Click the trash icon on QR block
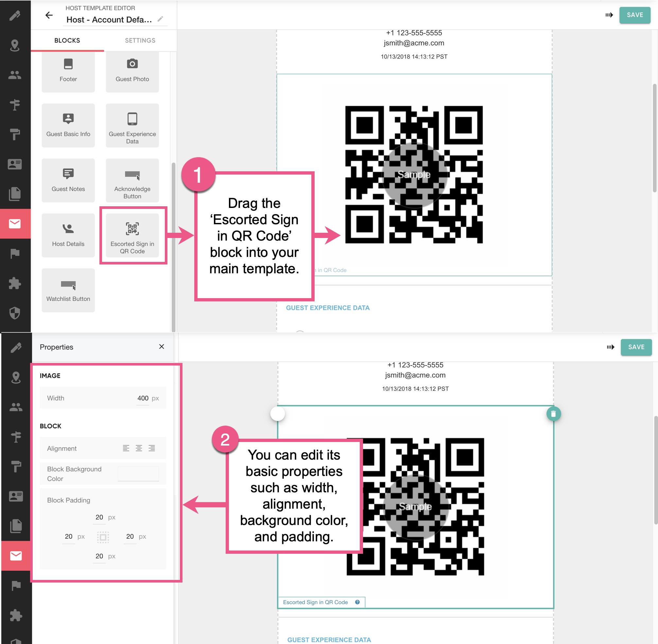This screenshot has height=644, width=658. [553, 414]
